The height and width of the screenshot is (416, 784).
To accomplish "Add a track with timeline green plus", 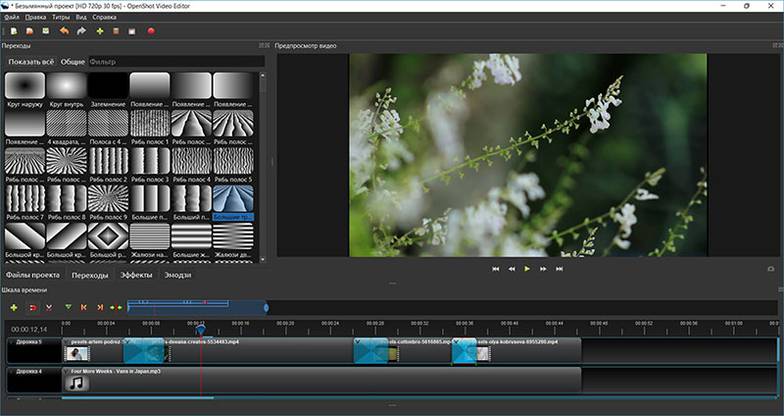I will (x=14, y=308).
